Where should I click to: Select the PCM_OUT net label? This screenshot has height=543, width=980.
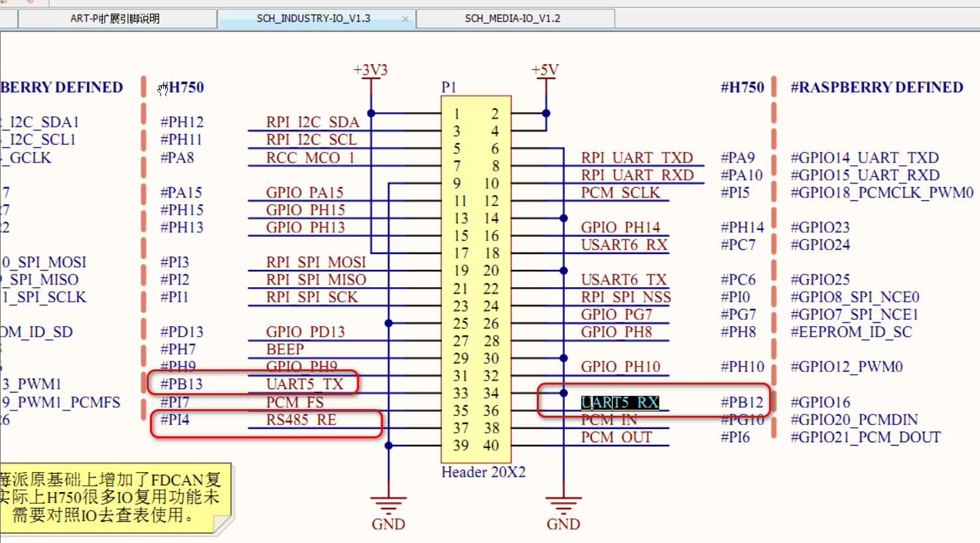[617, 438]
